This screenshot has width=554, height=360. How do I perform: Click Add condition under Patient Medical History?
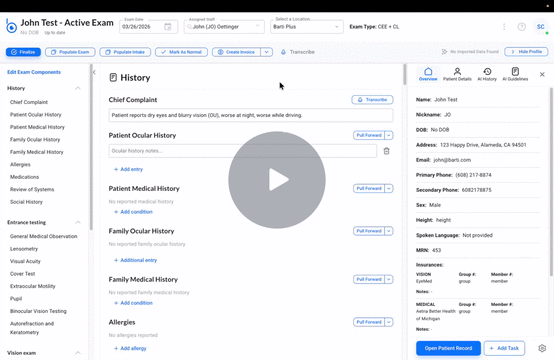click(133, 212)
